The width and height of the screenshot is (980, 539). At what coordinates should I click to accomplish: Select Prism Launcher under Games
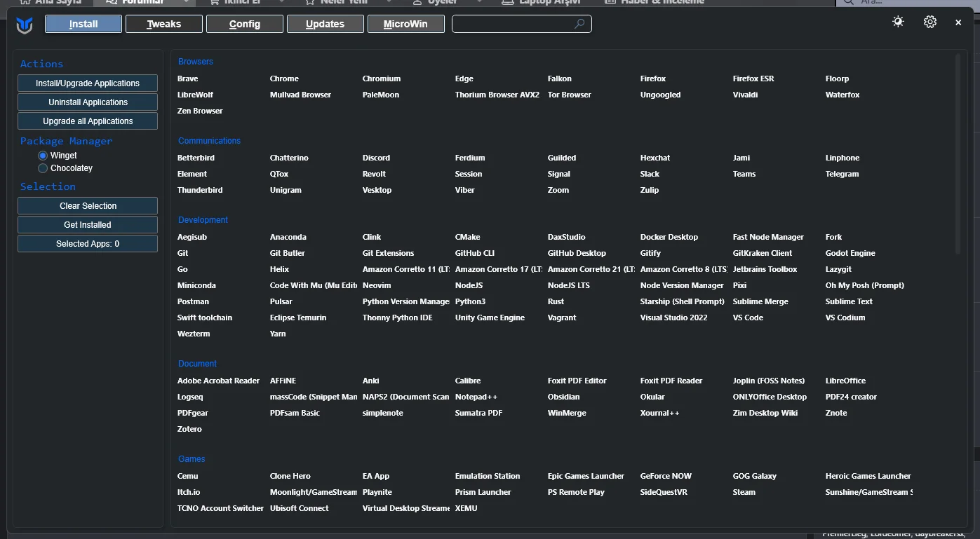483,492
